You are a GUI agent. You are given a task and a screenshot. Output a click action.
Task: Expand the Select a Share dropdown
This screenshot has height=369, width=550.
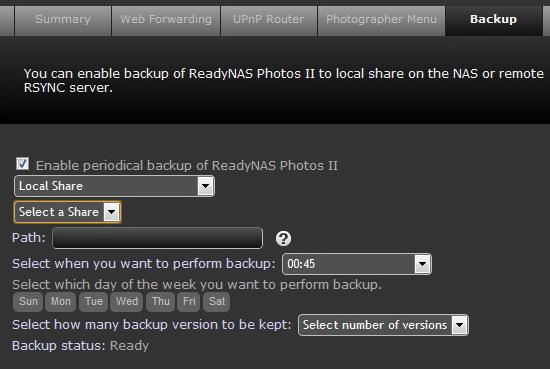pos(67,212)
